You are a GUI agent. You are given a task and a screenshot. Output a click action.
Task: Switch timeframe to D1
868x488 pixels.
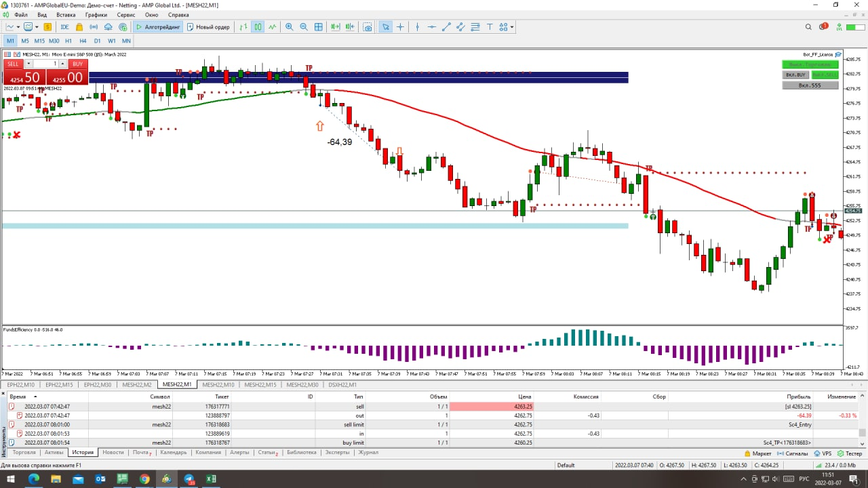[97, 41]
